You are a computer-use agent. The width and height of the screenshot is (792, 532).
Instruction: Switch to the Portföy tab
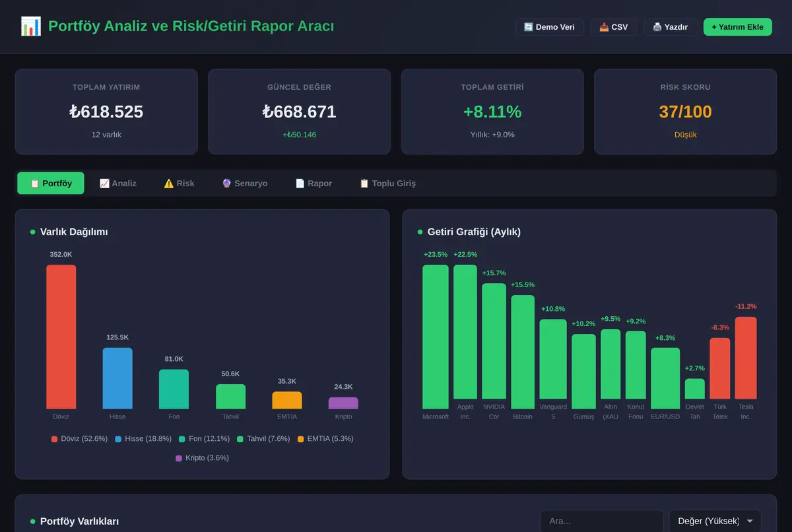(51, 183)
